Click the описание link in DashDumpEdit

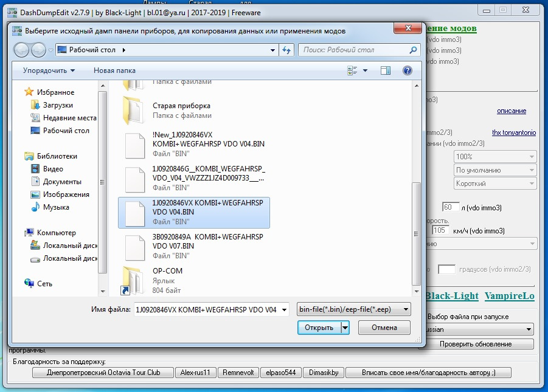click(512, 111)
